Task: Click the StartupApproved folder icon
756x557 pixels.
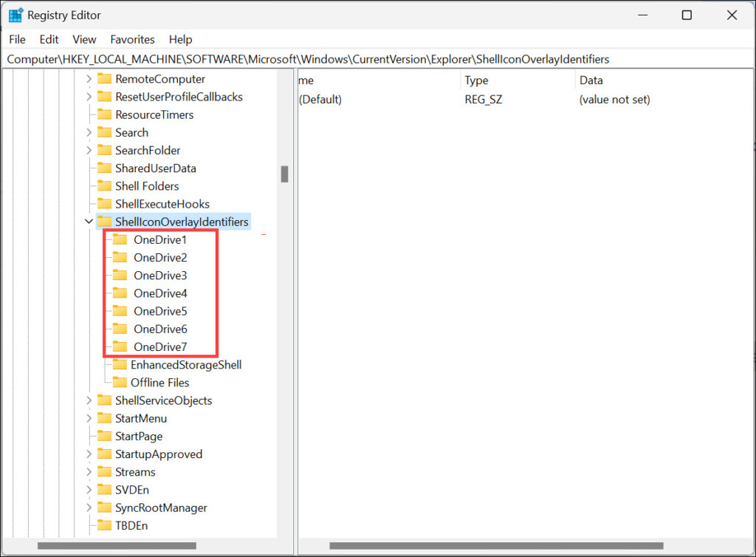Action: [x=105, y=454]
